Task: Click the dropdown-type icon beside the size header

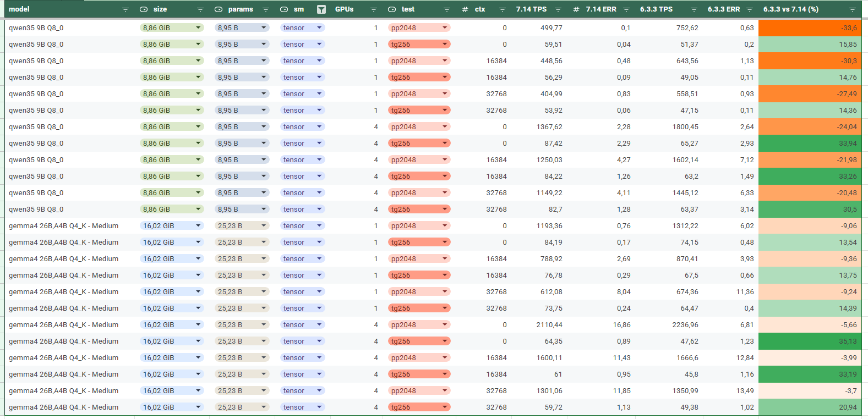Action: (x=144, y=9)
